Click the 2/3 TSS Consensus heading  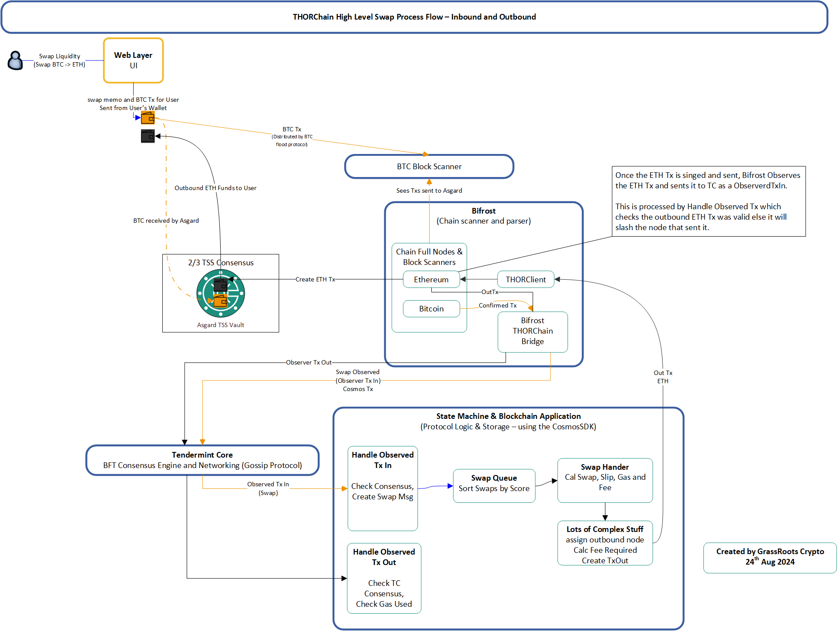[x=221, y=263]
